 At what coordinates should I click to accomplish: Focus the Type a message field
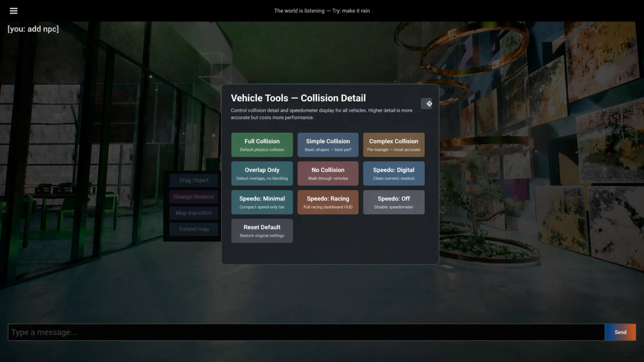tap(306, 332)
